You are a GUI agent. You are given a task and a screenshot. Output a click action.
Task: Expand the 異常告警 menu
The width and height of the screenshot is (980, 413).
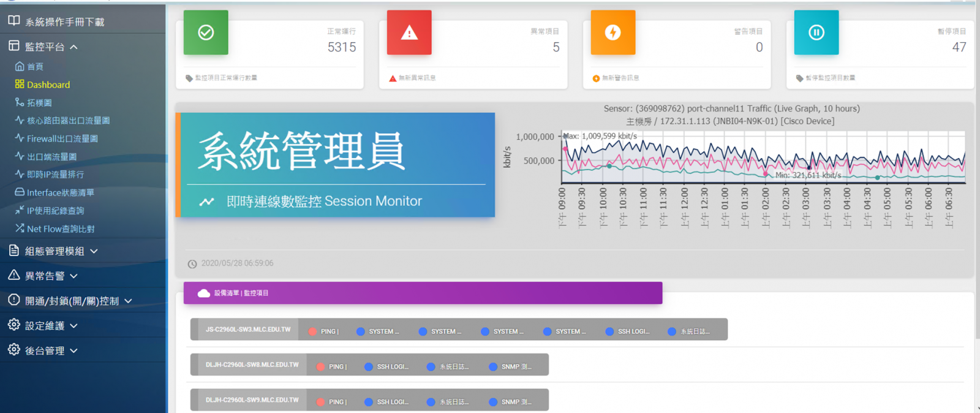click(x=73, y=276)
